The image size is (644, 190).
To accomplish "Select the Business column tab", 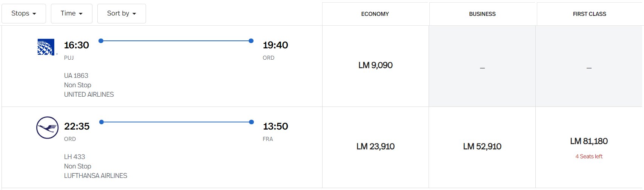I will (482, 14).
